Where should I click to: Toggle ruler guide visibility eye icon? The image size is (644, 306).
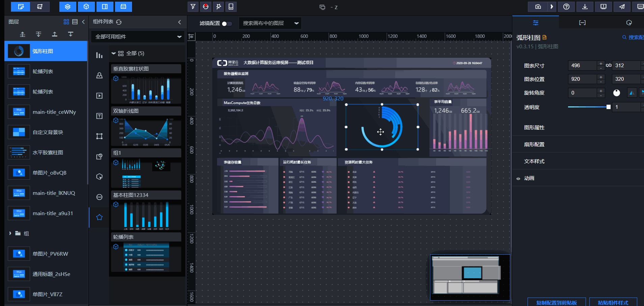coord(191,36)
